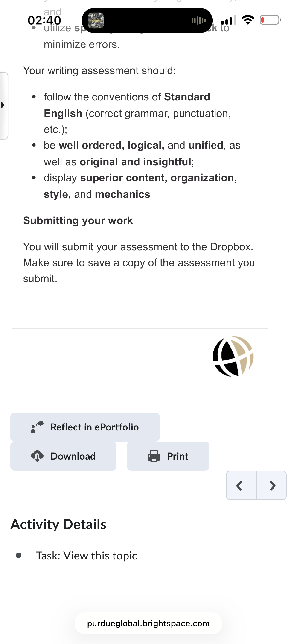Go to previous topic with left chevron

(241, 486)
